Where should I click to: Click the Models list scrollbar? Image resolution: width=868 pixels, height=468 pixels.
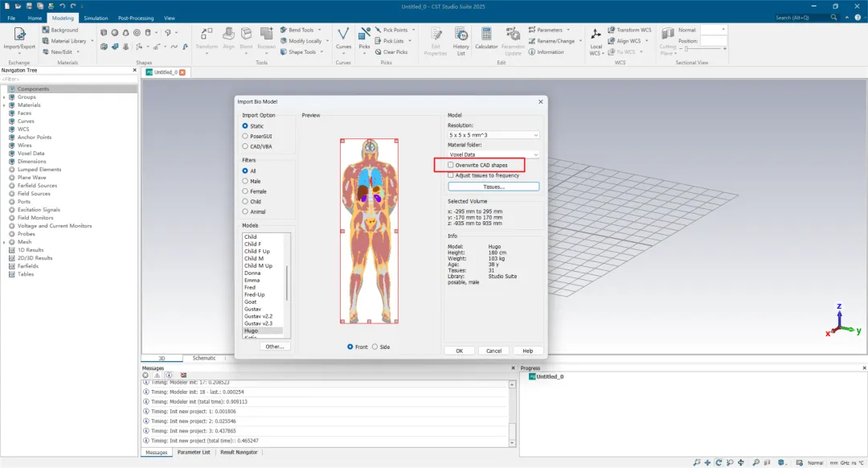tap(287, 285)
